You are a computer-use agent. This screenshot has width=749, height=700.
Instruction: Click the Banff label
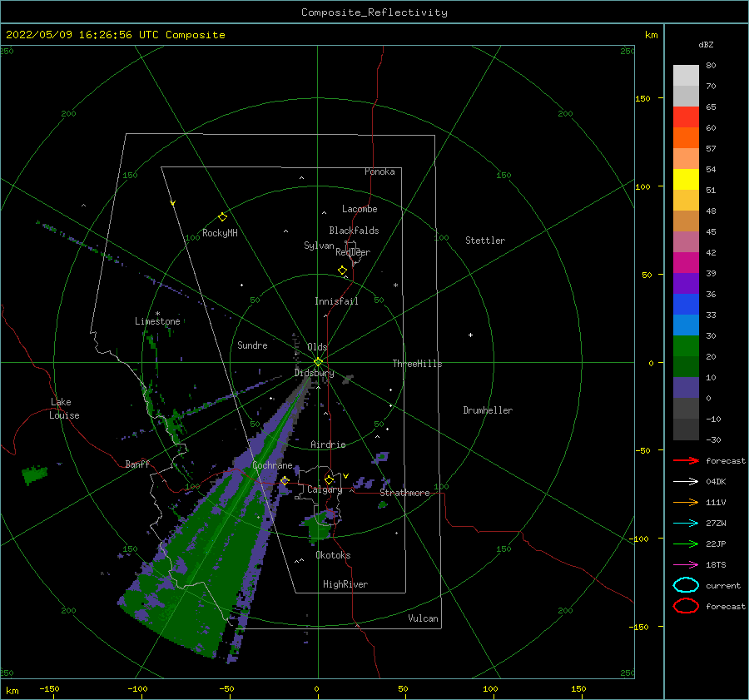pyautogui.click(x=137, y=464)
